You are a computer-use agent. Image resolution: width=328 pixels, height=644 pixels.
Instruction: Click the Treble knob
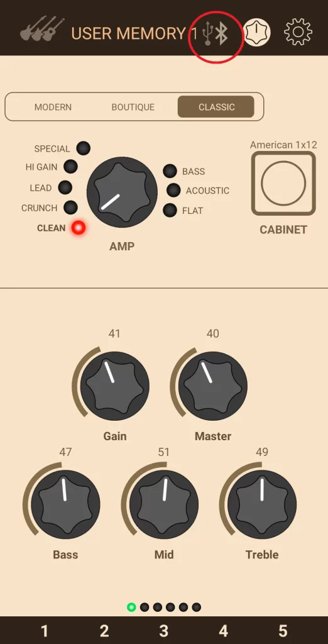coord(262,504)
